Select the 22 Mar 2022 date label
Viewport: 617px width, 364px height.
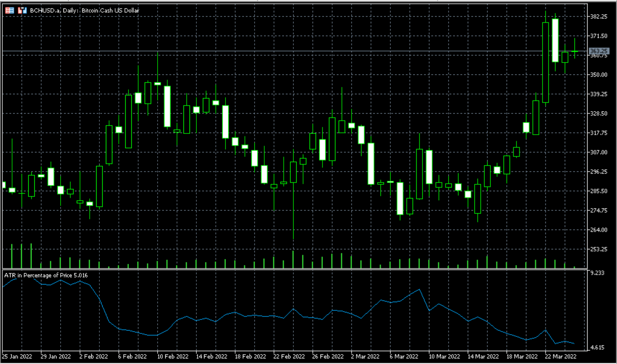(560, 357)
